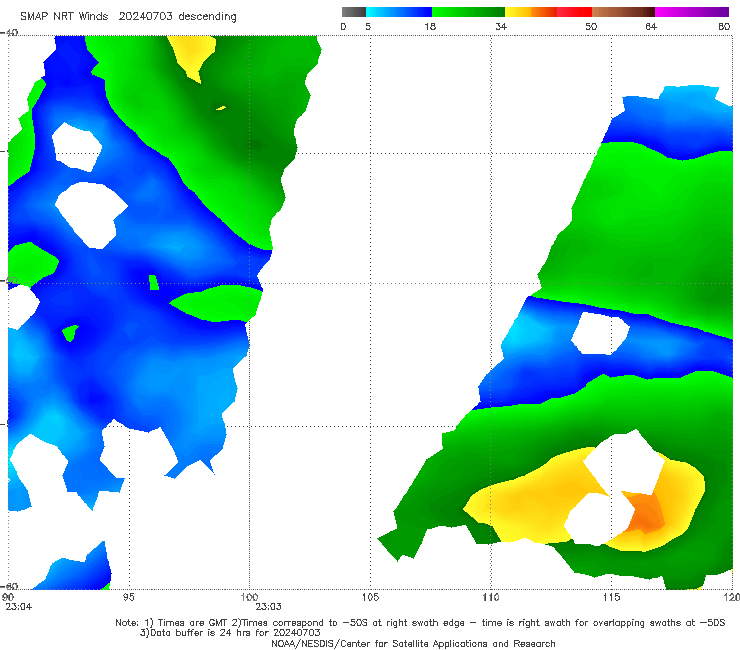This screenshot has height=650, width=740.
Task: Click the longitude label '110' on the axis
Action: coord(491,597)
